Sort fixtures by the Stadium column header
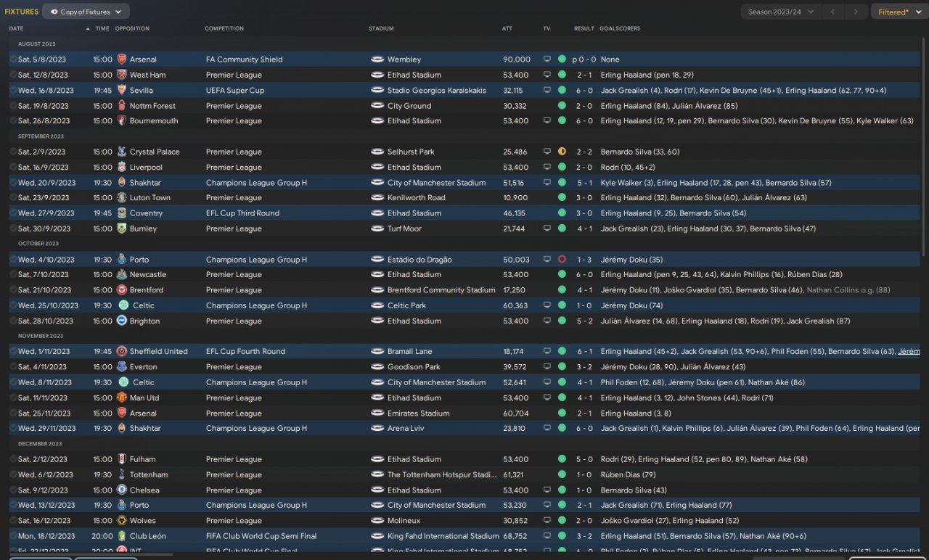 (x=381, y=29)
